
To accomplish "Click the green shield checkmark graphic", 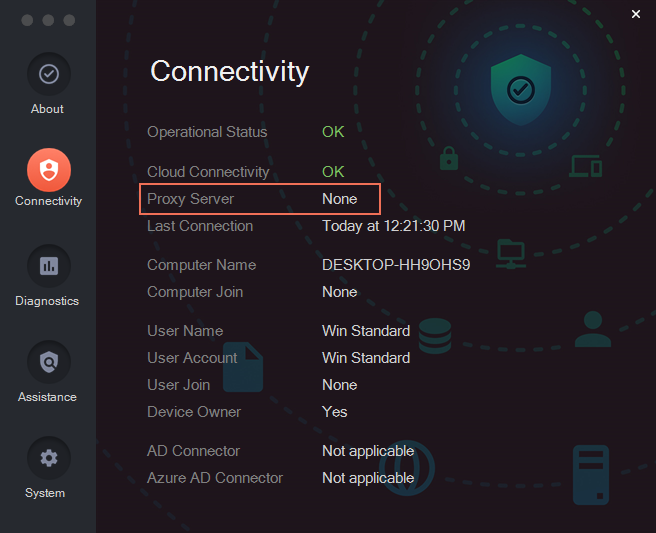I will [x=520, y=90].
